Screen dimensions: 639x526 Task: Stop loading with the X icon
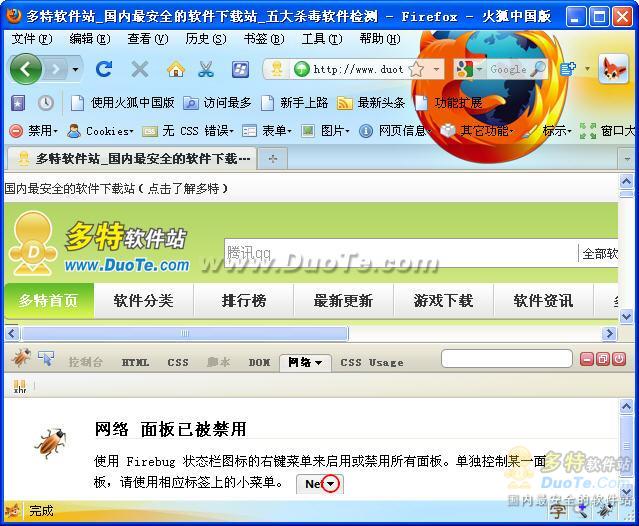[x=140, y=69]
